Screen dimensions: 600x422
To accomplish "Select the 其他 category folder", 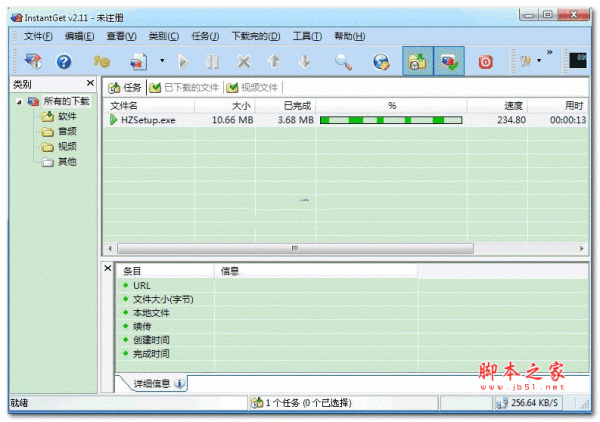I will 67,162.
